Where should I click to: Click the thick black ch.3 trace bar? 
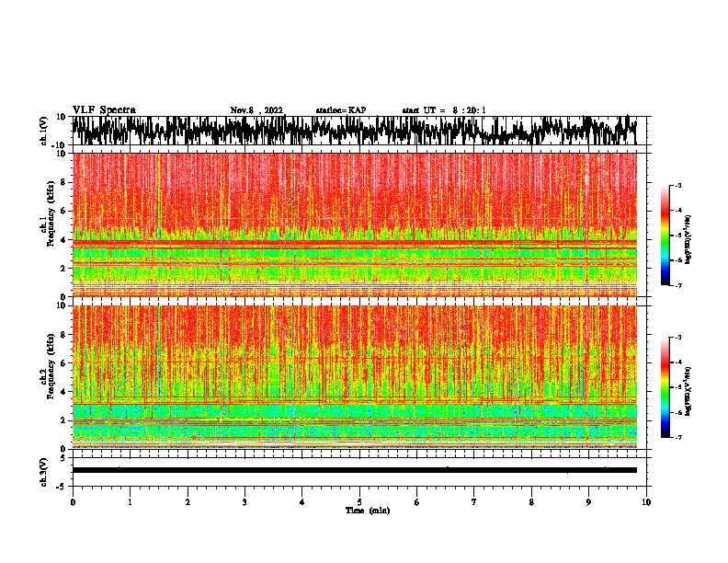coord(354,470)
